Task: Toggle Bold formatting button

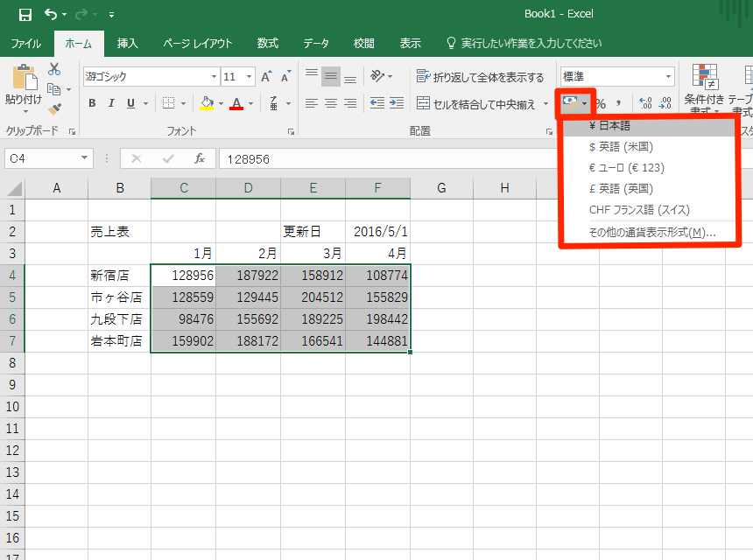Action: (92, 103)
